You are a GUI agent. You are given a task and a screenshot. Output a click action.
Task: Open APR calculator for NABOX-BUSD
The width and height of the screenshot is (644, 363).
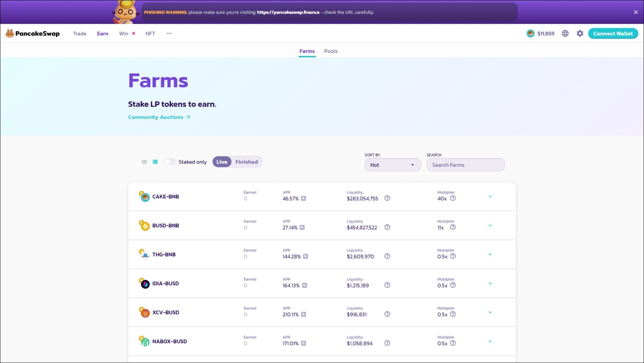point(304,344)
